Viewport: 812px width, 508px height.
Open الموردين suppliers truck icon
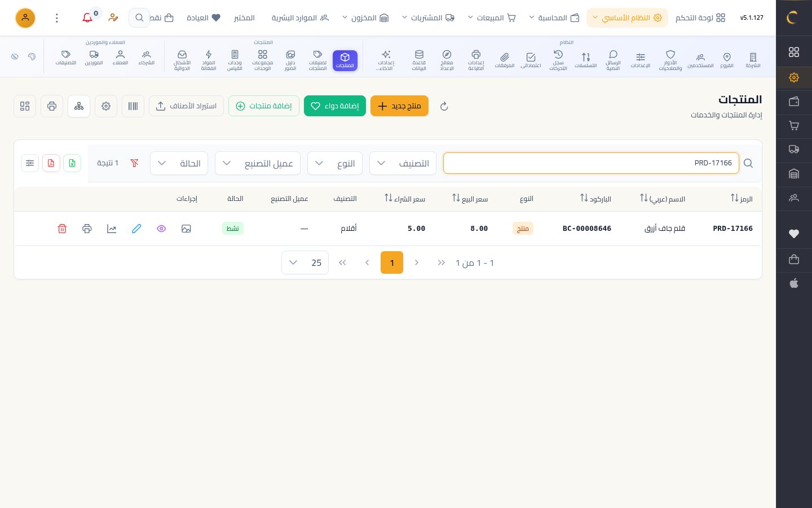coord(94,58)
